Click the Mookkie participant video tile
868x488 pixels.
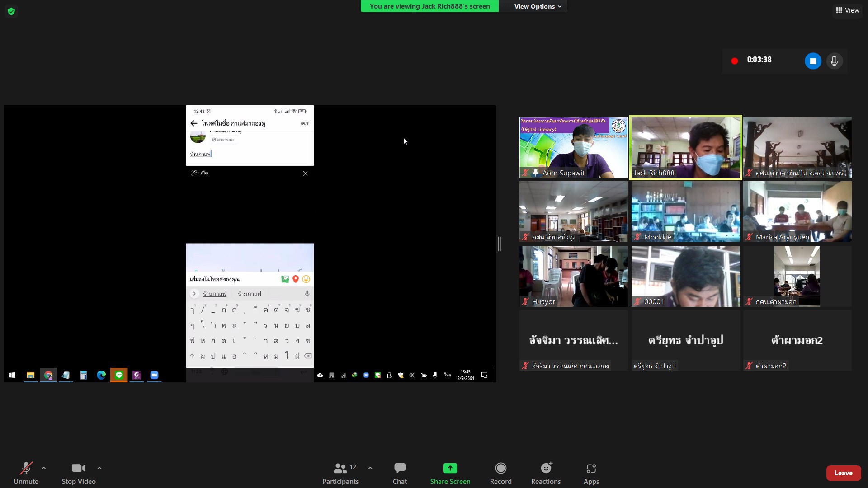click(685, 211)
